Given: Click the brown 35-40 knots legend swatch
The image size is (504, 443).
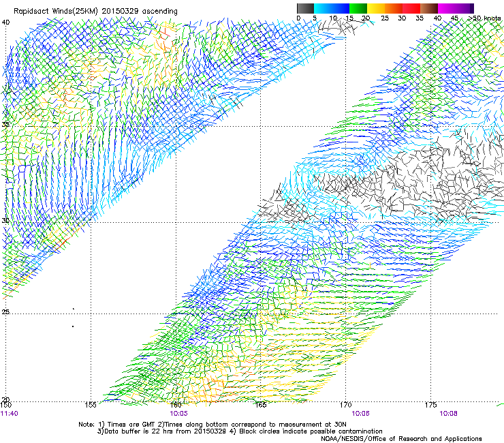Looking at the screenshot, I should 429,8.
